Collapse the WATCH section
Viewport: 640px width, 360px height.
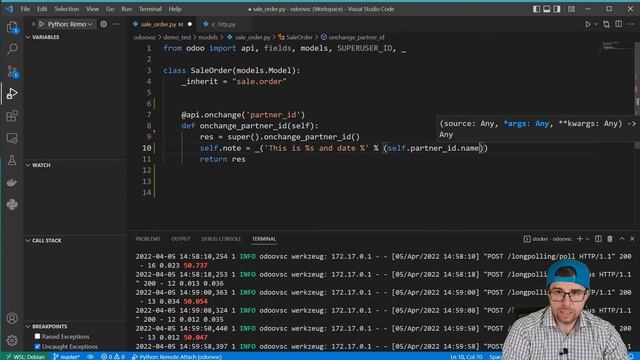[x=38, y=165]
